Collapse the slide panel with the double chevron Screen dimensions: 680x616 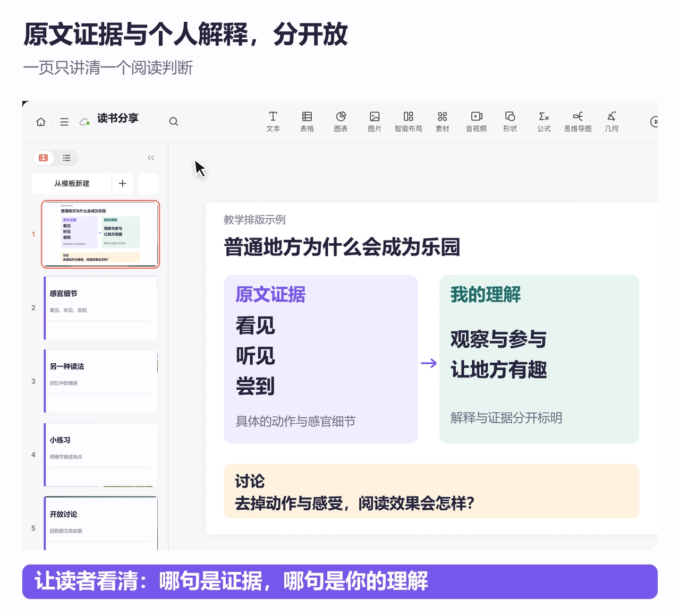point(151,158)
